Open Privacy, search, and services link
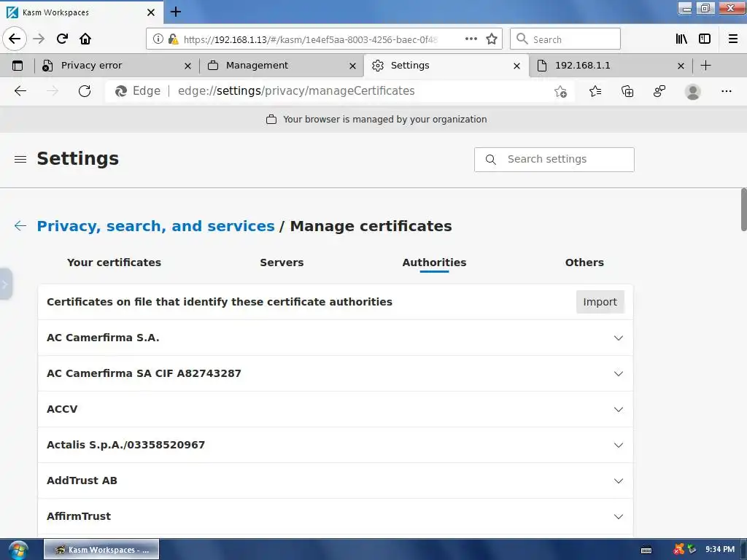 [156, 226]
